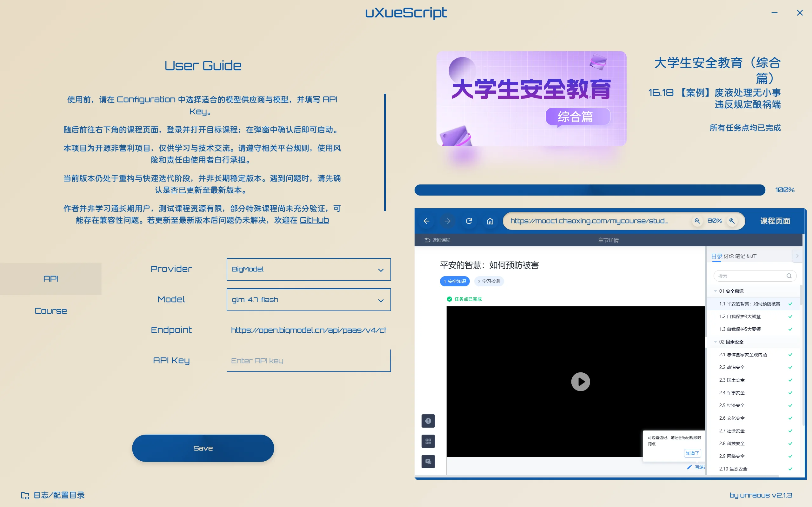Viewport: 812px width, 507px height.
Task: Collapse the right catalog panel arrow
Action: (x=797, y=256)
